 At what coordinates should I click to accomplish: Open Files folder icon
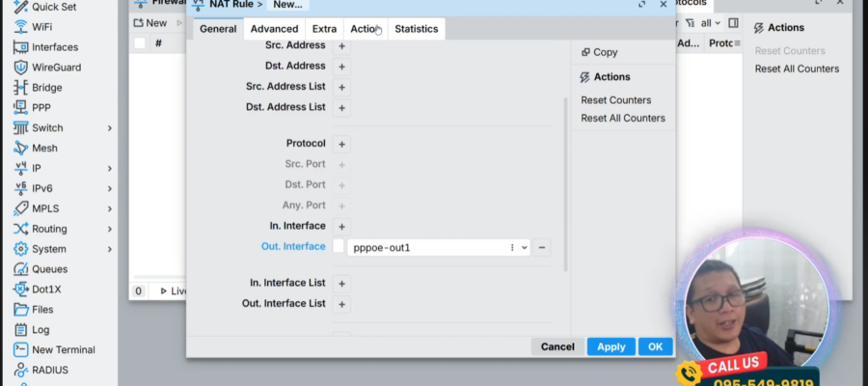(x=20, y=310)
